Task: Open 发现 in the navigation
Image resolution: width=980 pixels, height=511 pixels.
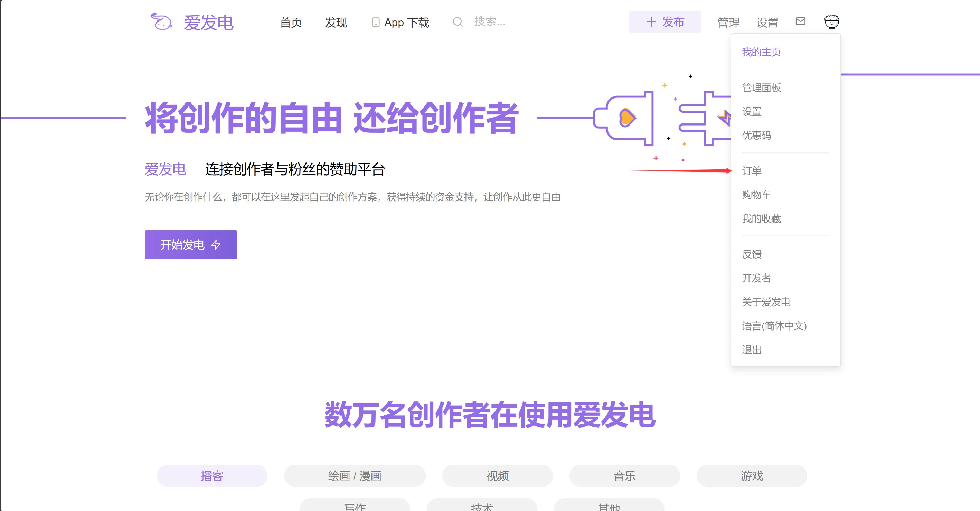Action: pos(336,22)
